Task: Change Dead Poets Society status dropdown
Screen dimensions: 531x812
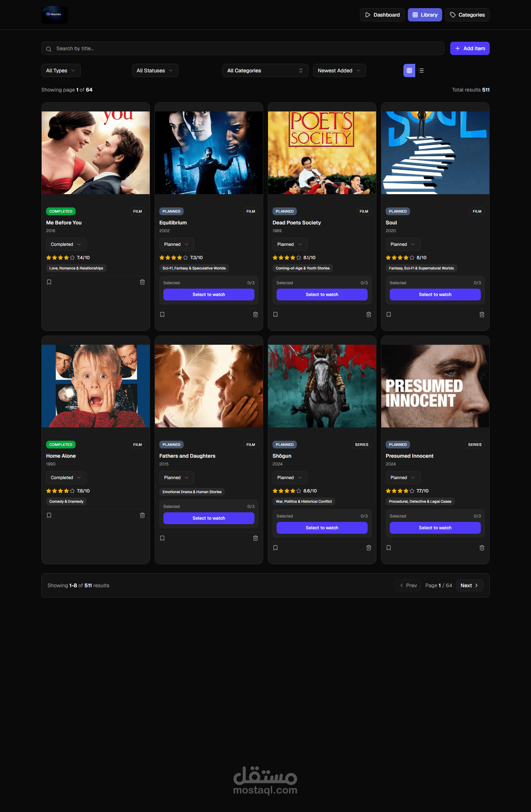Action: tap(290, 244)
